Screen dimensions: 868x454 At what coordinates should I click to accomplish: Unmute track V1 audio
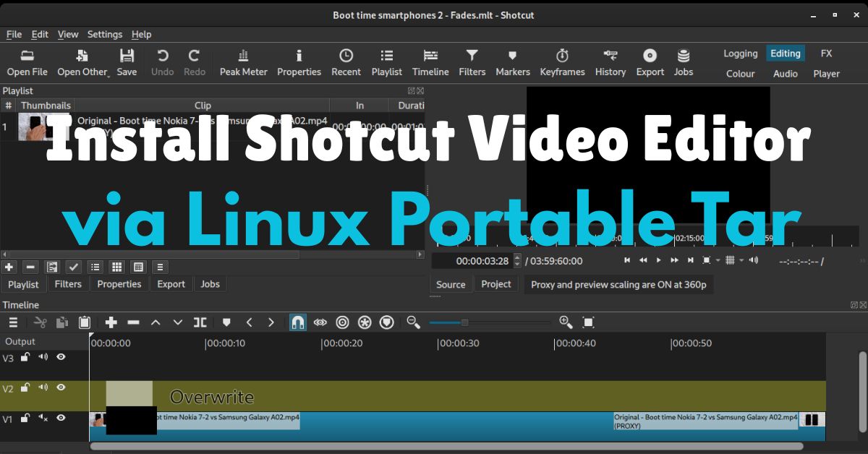point(43,418)
